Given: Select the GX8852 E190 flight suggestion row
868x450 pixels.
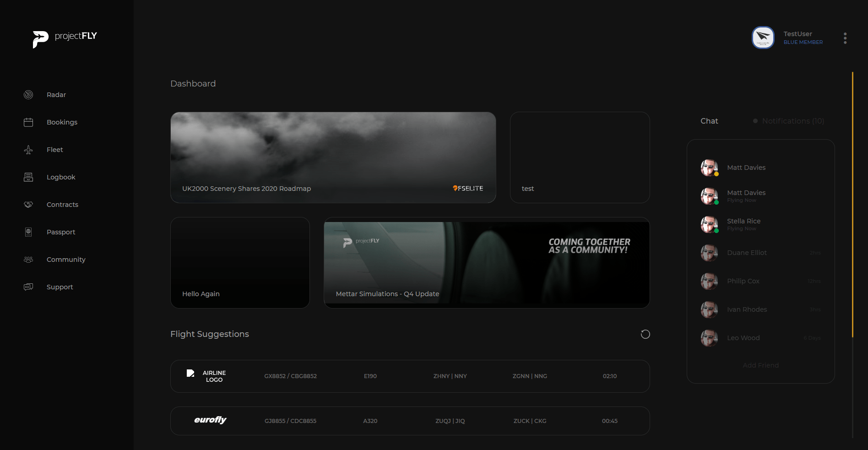Looking at the screenshot, I should [x=410, y=376].
